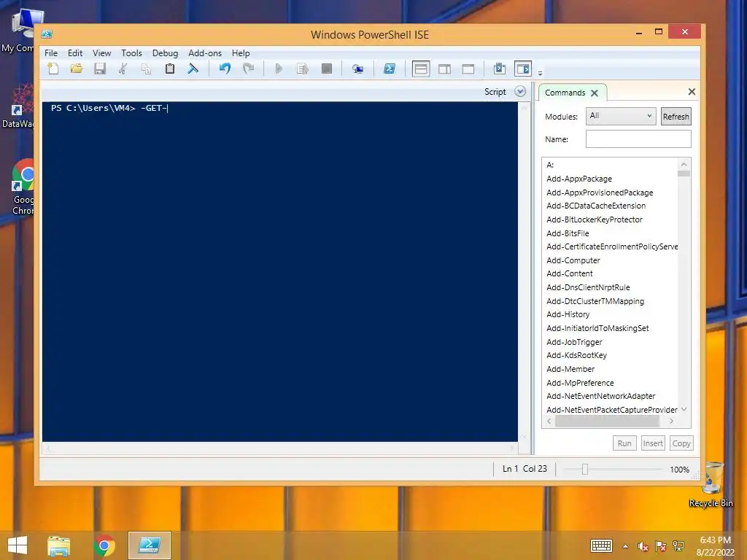Select Add-History command
The height and width of the screenshot is (560, 747).
click(x=568, y=314)
